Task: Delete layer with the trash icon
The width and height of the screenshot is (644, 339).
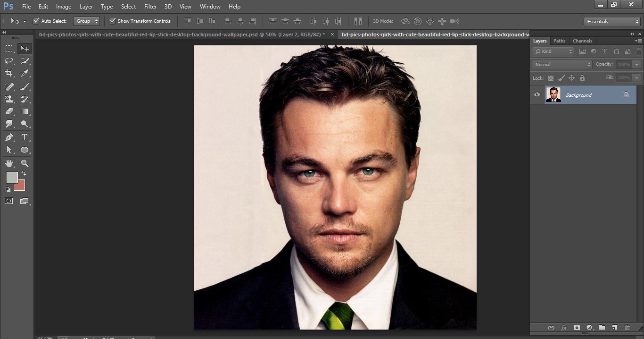Action: [627, 327]
